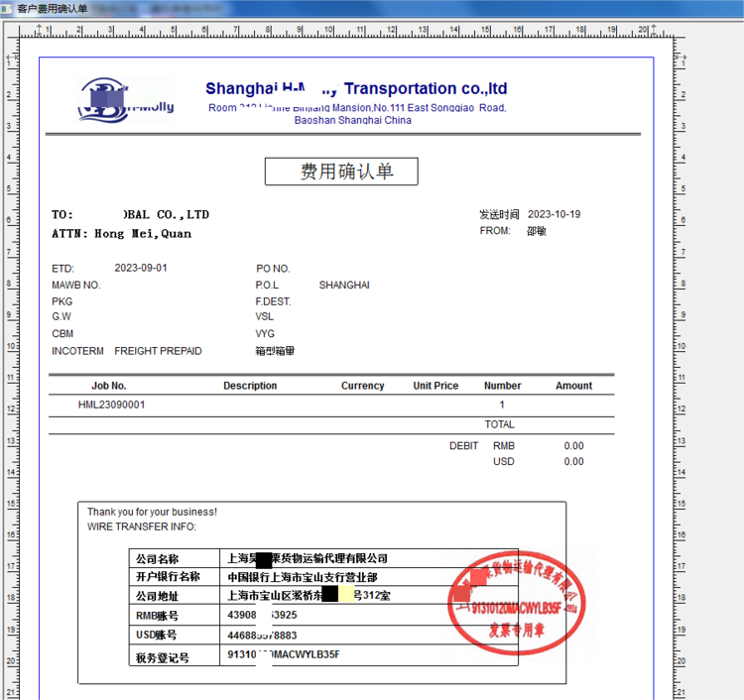
Task: Click the 发送时间 label
Action: coord(499,215)
